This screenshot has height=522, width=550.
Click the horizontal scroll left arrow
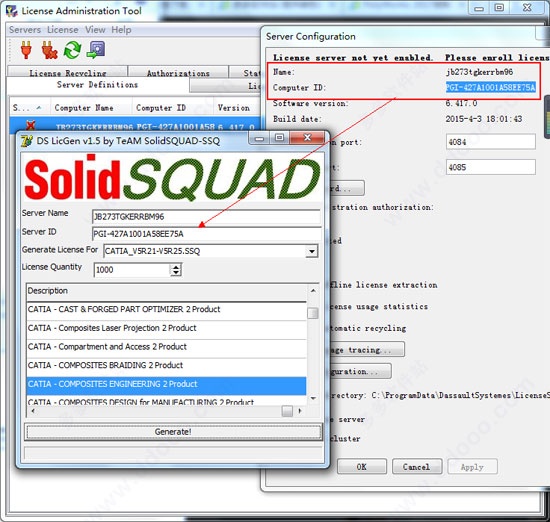coord(33,411)
